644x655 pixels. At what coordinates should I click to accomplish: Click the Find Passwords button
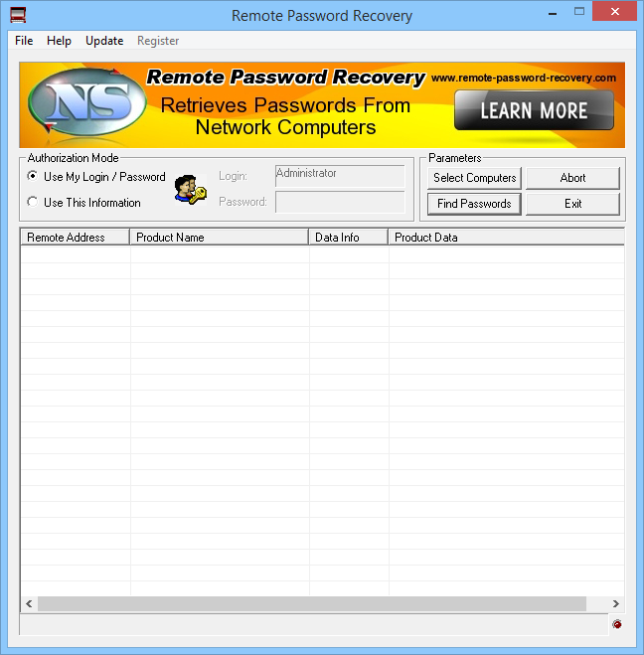[x=474, y=204]
